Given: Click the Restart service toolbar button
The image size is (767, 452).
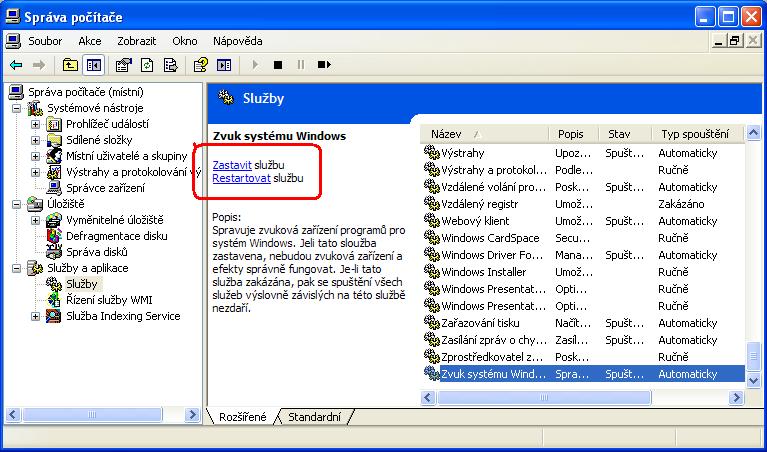Looking at the screenshot, I should (324, 65).
